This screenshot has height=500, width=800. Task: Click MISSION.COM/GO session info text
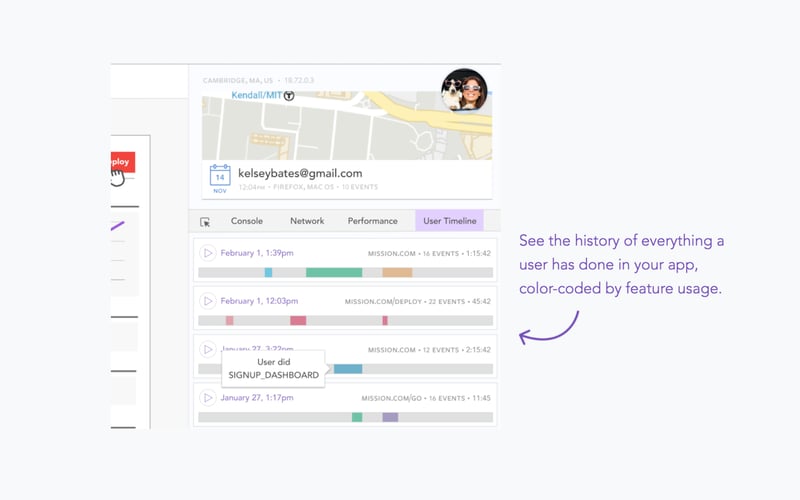coord(426,398)
